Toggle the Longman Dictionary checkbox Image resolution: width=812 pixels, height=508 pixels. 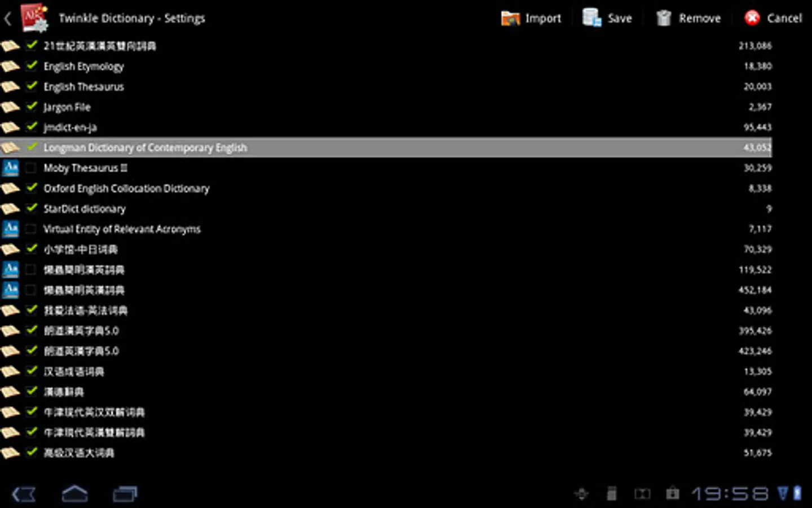32,147
